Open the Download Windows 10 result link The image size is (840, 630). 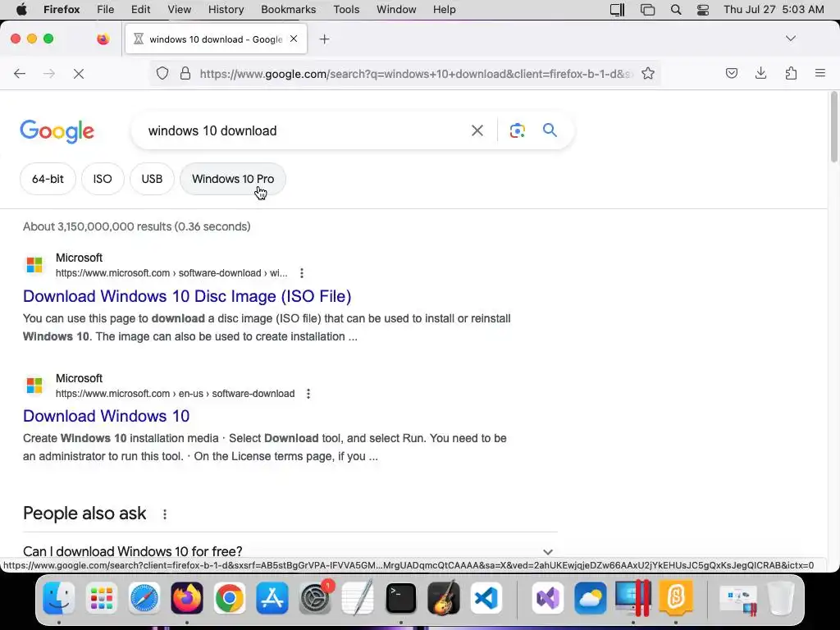pyautogui.click(x=106, y=416)
